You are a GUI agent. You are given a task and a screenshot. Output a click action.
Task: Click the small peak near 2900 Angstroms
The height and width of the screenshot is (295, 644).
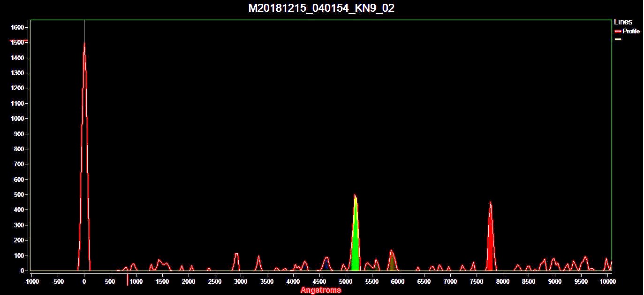pyautogui.click(x=236, y=261)
